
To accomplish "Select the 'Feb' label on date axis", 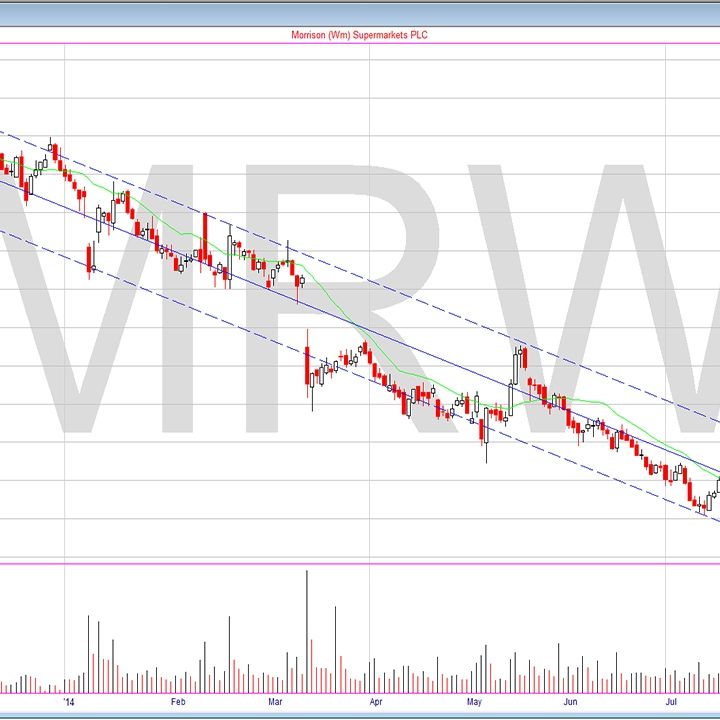I will tap(179, 702).
